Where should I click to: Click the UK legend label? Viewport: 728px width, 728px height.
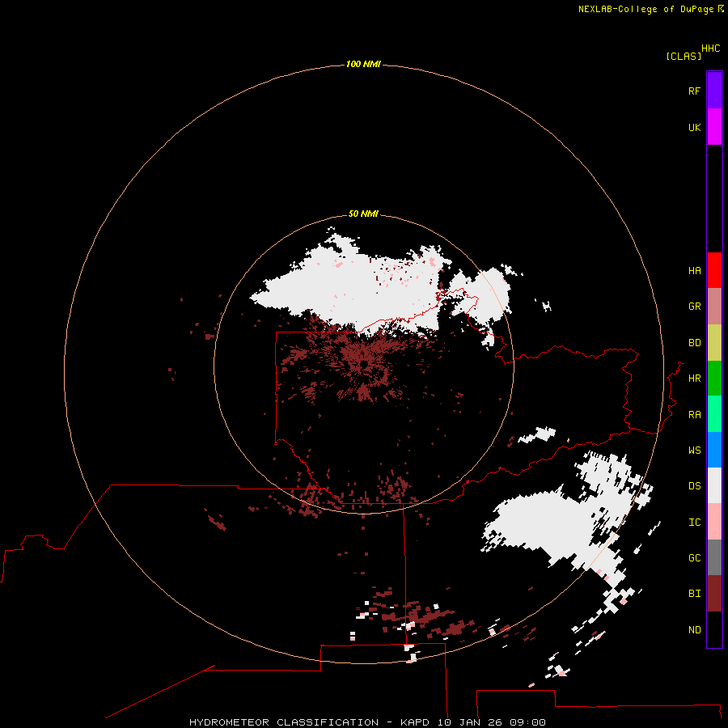[x=694, y=127]
